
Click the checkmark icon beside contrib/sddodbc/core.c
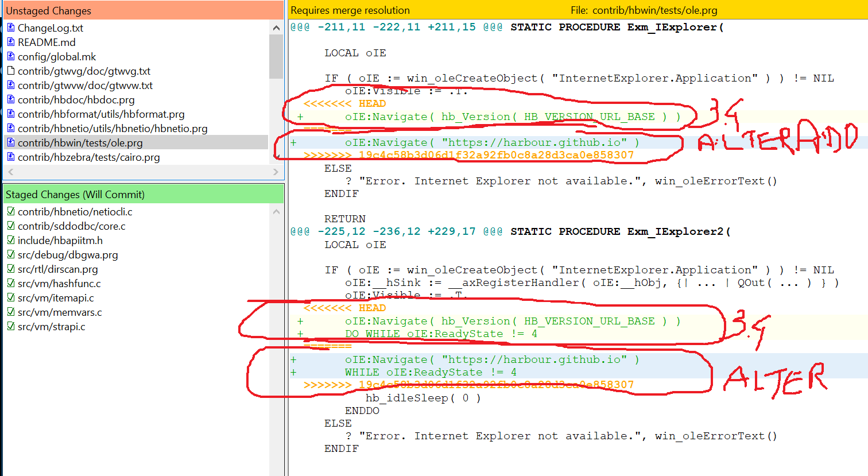(10, 226)
